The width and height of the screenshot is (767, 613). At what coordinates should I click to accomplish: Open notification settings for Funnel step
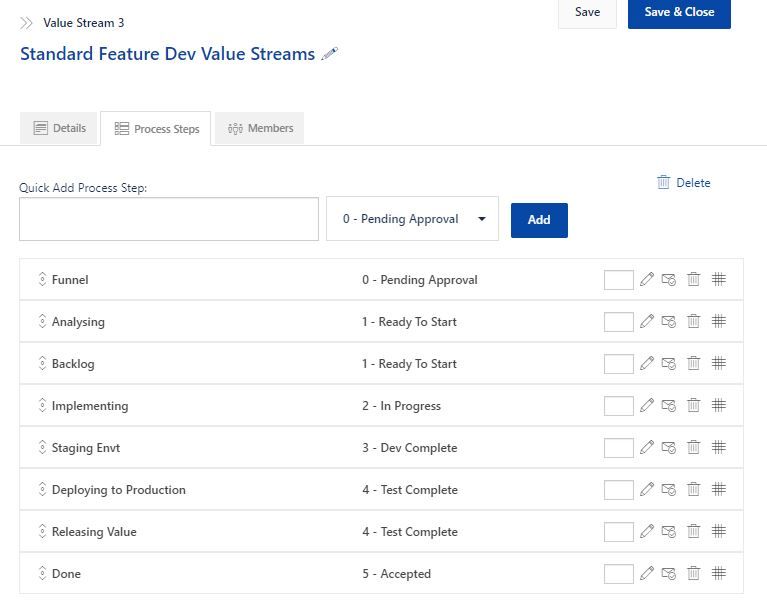tap(669, 279)
